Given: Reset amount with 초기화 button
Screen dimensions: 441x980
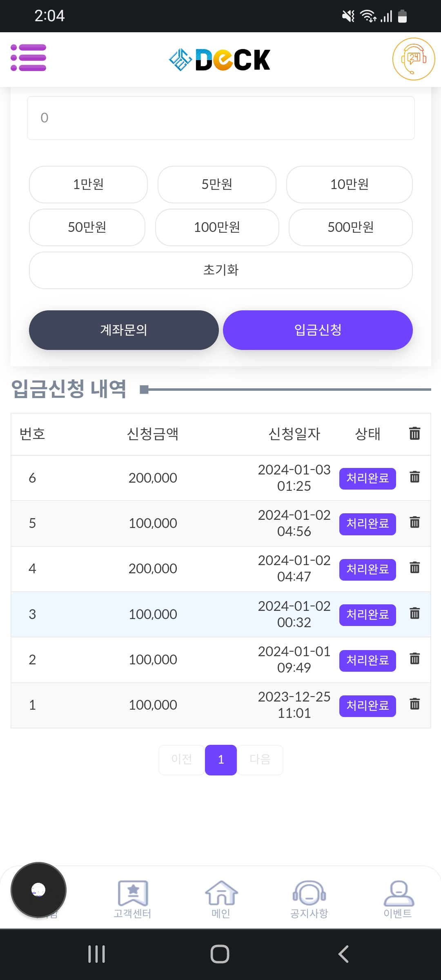Looking at the screenshot, I should (220, 270).
